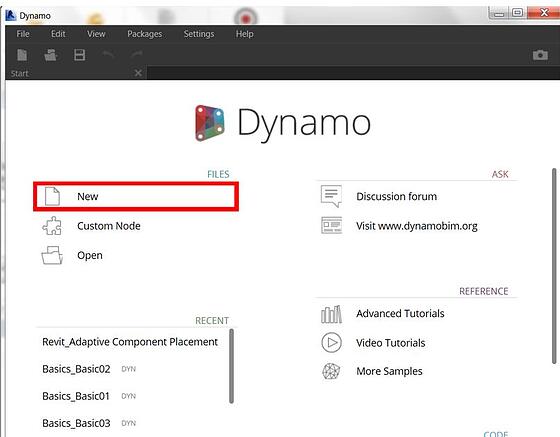Open the View menu

click(96, 34)
